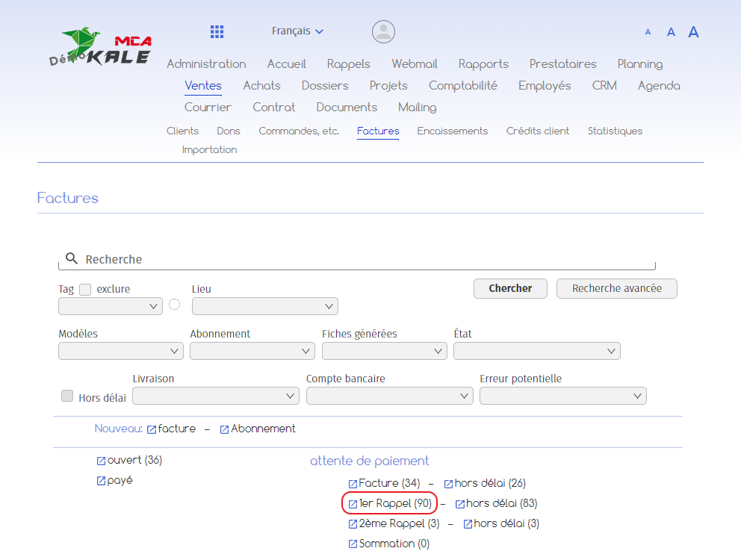Image resolution: width=741 pixels, height=560 pixels.
Task: Click external link icon beside hors délai (3)
Action: (x=468, y=524)
